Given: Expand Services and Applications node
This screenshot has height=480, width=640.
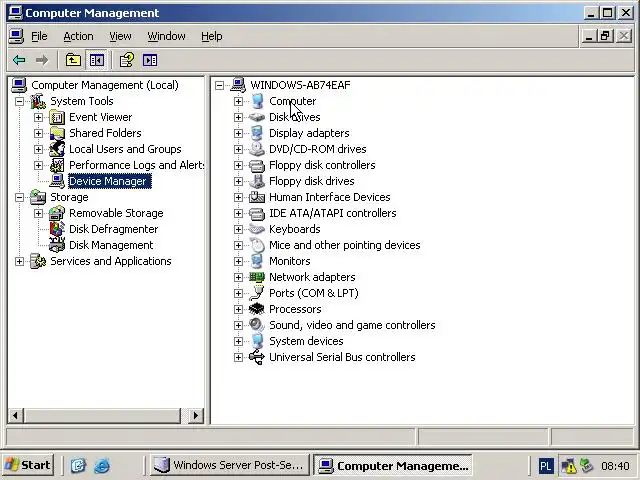Looking at the screenshot, I should pyautogui.click(x=20, y=261).
